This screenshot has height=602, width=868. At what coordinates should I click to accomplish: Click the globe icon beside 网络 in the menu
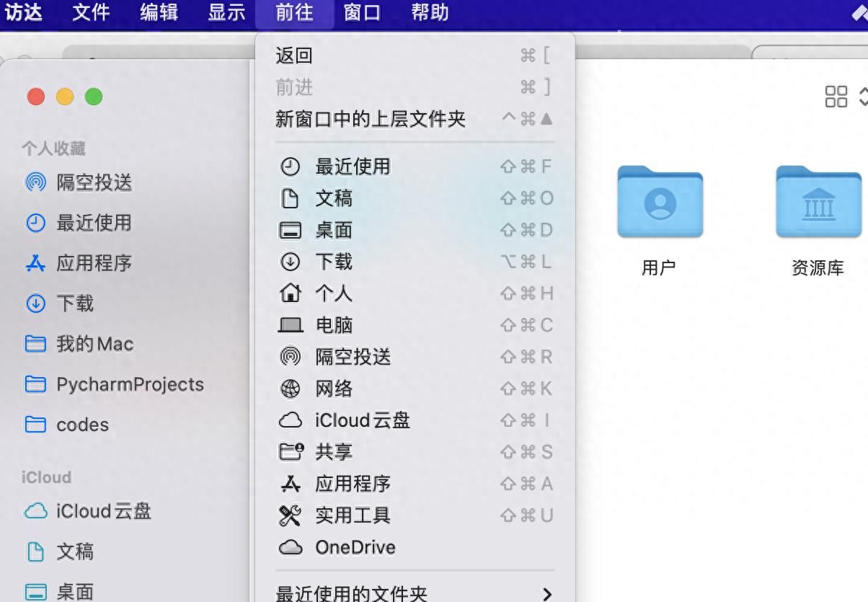point(291,389)
